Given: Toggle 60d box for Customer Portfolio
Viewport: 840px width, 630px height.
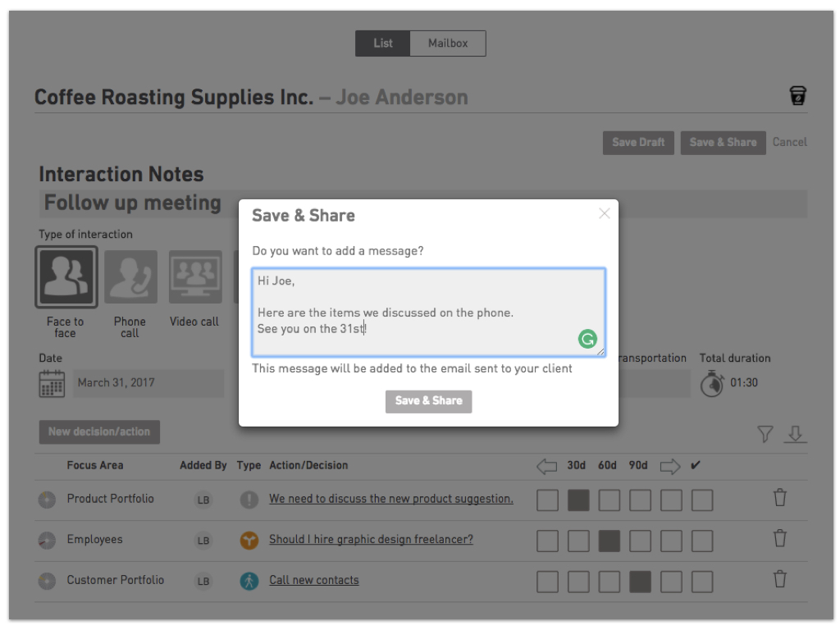Looking at the screenshot, I should point(609,582).
